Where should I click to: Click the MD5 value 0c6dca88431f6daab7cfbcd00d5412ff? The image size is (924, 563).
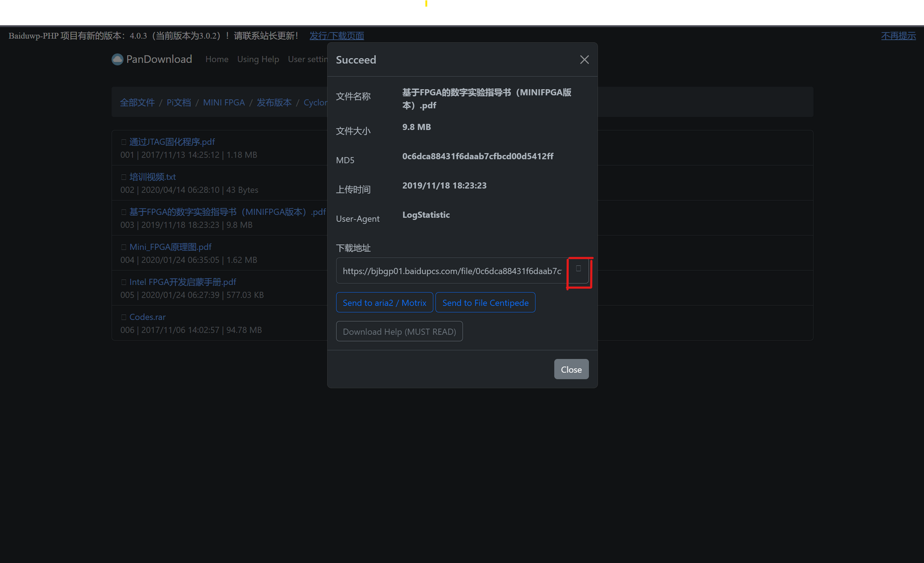coord(478,156)
